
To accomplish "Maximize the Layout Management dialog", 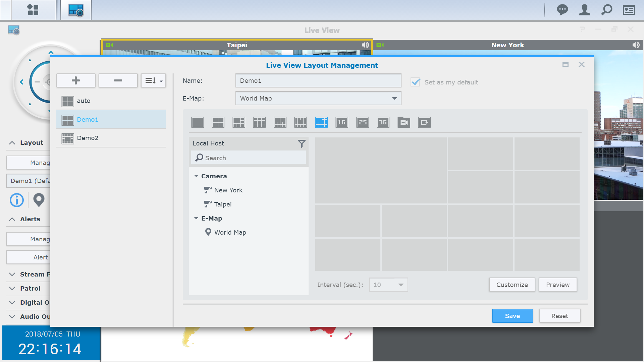I will coord(566,64).
